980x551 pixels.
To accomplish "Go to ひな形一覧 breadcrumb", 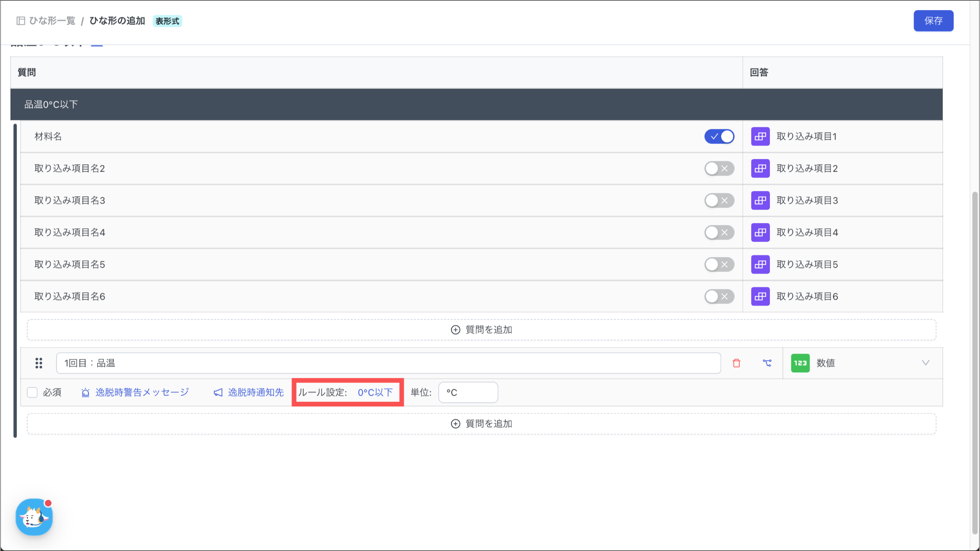I will click(x=52, y=21).
